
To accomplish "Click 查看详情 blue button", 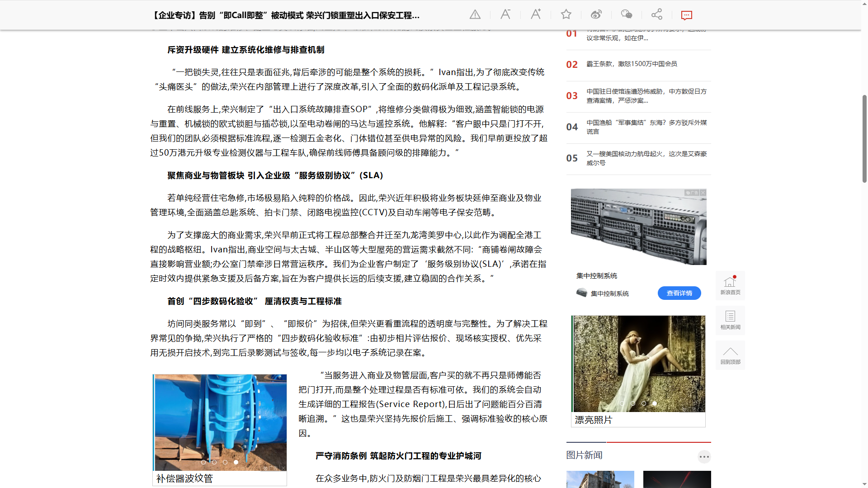I will click(x=679, y=293).
